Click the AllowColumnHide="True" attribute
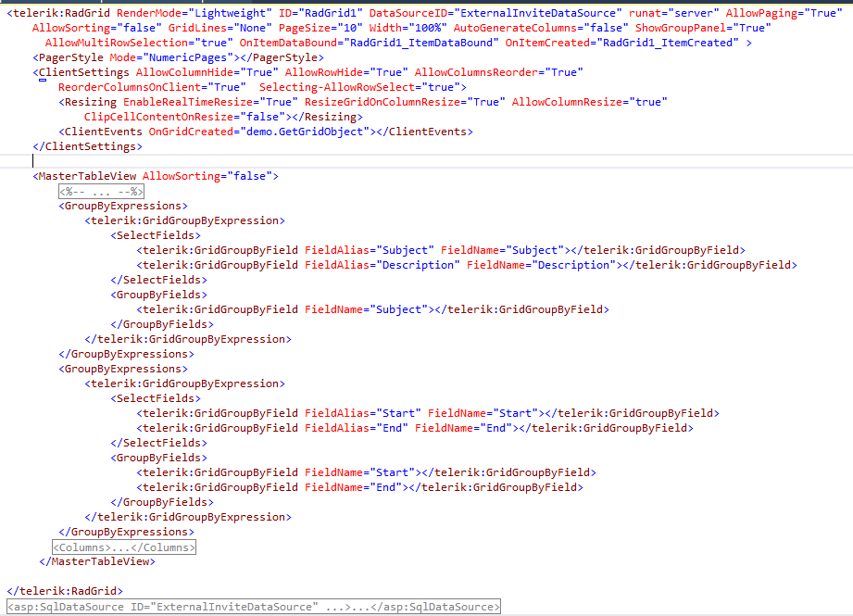 pyautogui.click(x=207, y=72)
